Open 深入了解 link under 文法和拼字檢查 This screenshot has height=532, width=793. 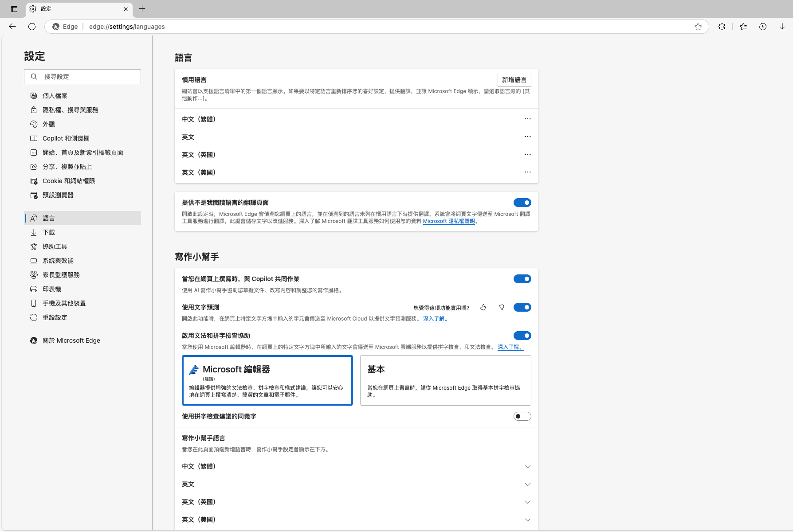pos(511,347)
